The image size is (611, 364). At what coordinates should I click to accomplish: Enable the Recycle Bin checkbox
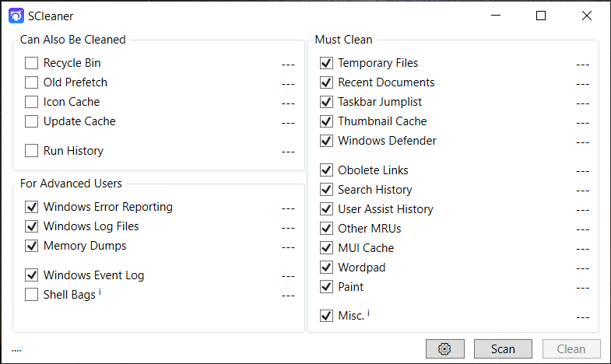(31, 63)
